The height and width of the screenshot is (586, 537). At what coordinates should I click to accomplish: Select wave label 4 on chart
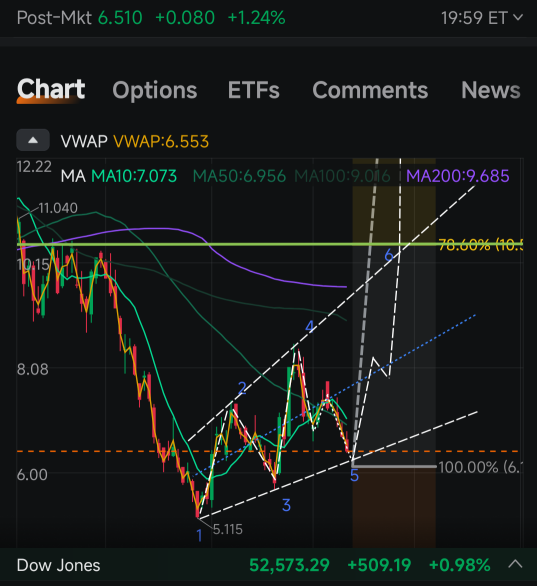pyautogui.click(x=309, y=326)
